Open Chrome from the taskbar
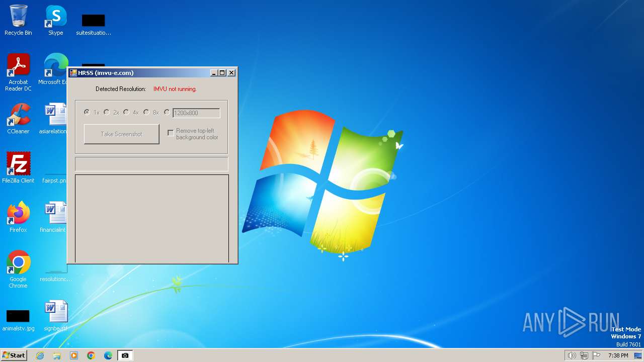The width and height of the screenshot is (644, 362). [x=91, y=355]
